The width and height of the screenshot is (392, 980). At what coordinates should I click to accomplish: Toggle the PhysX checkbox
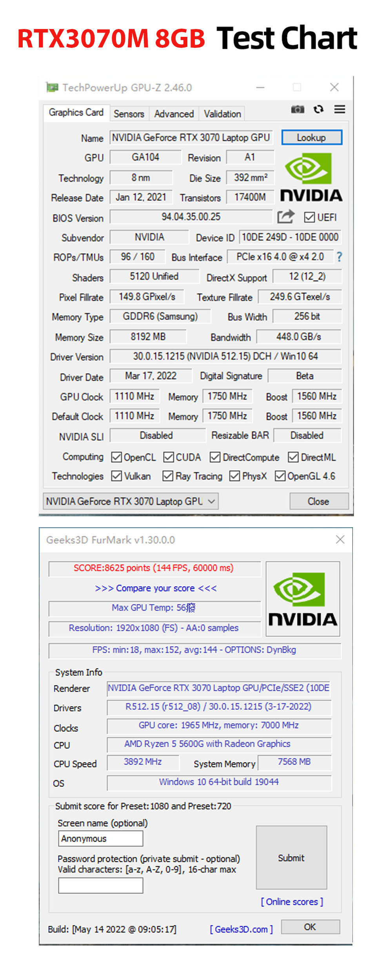tap(234, 476)
